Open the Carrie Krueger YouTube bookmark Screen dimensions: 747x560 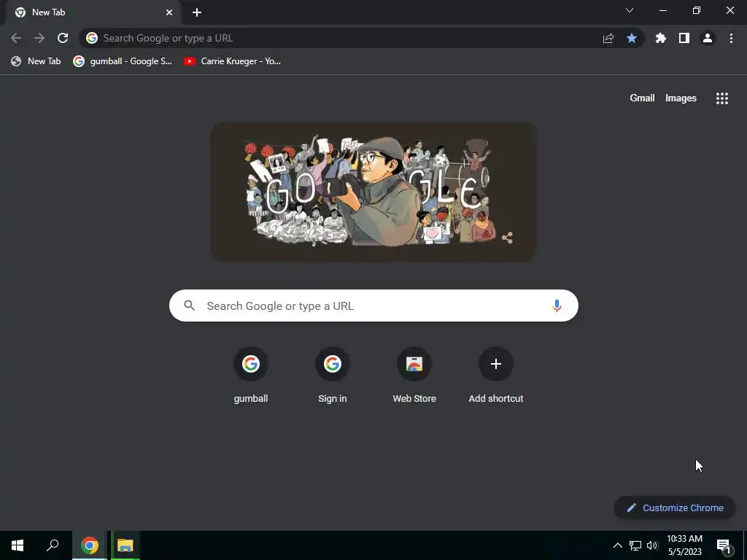point(233,61)
